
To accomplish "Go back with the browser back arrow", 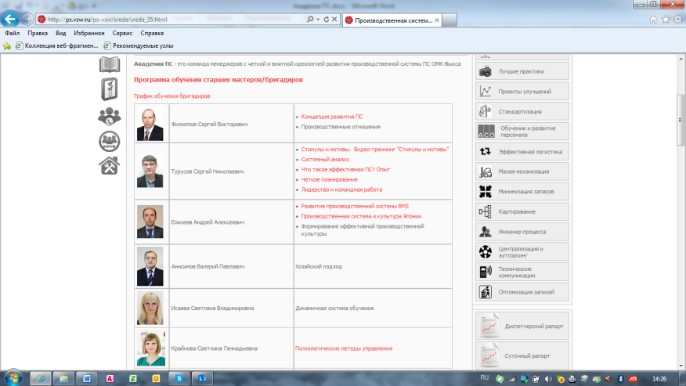I will [x=10, y=19].
